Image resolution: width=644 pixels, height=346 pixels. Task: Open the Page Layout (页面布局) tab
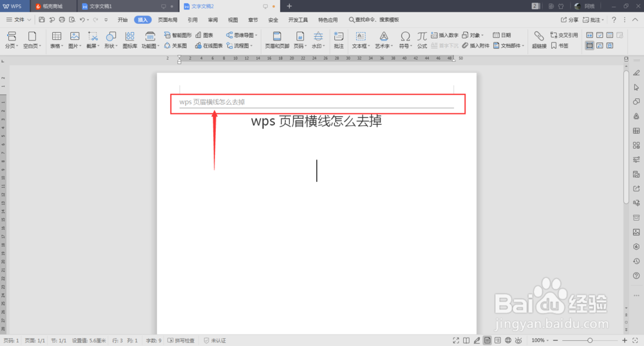(x=167, y=20)
